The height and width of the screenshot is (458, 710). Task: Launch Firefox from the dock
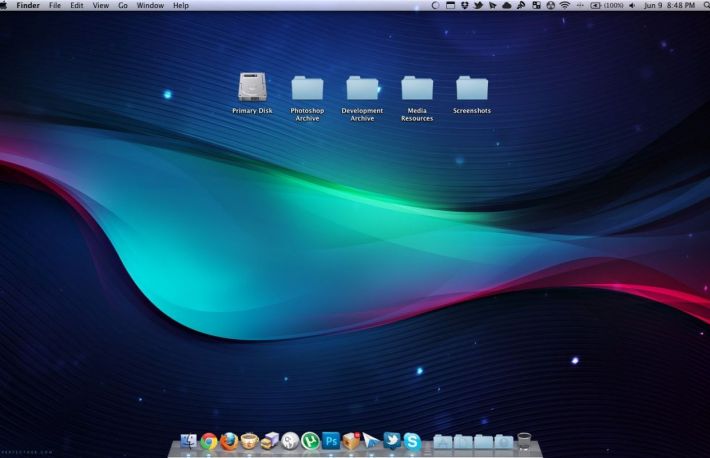click(x=229, y=441)
